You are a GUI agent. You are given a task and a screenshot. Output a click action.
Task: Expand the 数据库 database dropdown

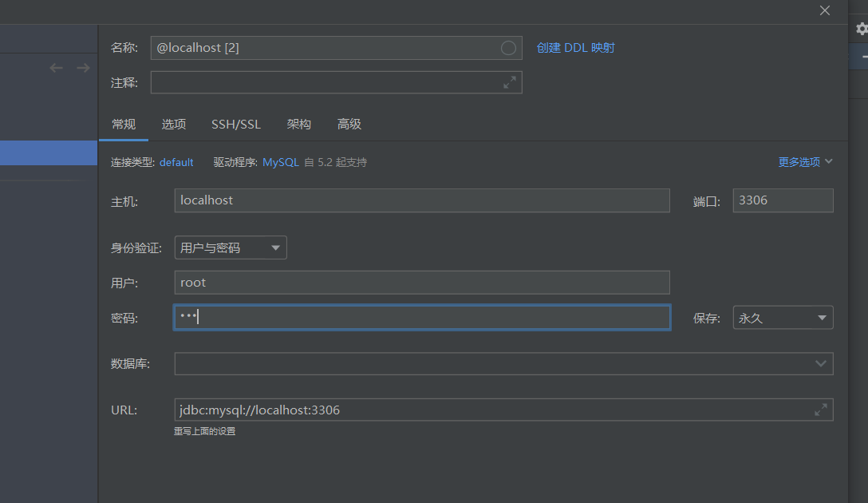pyautogui.click(x=820, y=363)
